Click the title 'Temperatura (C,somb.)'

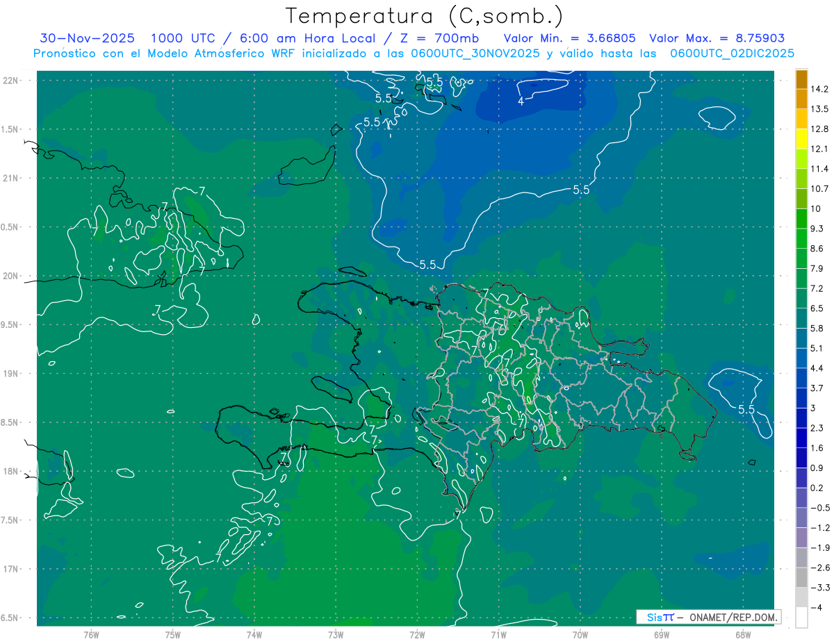424,15
